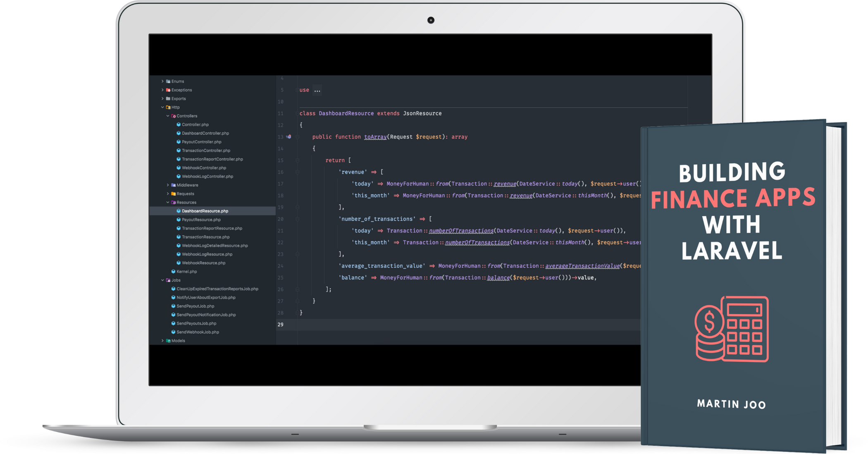Toggle the code fold marker on line 20
Viewport: 868px width, 454px height.
coord(297,219)
